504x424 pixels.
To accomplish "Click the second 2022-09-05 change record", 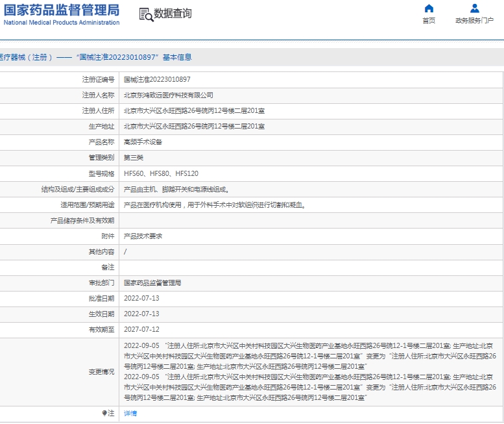I will (310, 388).
